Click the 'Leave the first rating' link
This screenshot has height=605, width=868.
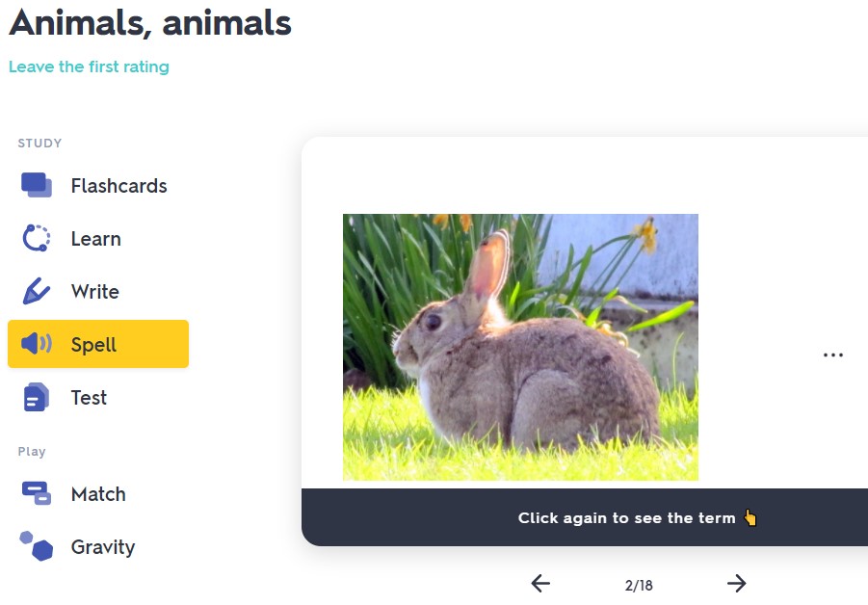tap(89, 66)
